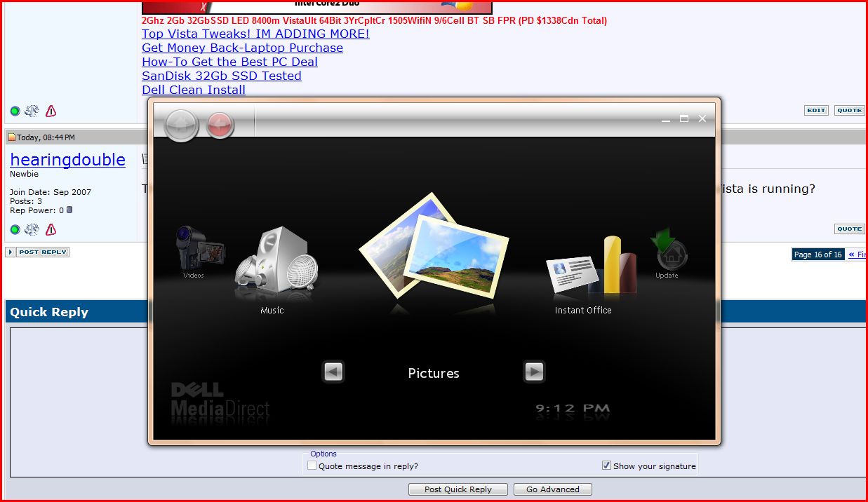Click the Page 16 of 16 indicator
Viewport: 868px width, 502px height.
818,255
